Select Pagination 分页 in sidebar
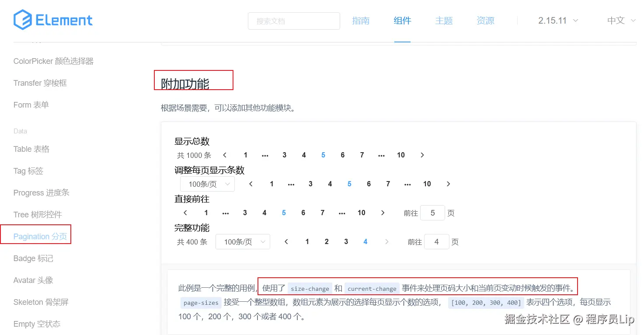The image size is (644, 335). point(40,237)
